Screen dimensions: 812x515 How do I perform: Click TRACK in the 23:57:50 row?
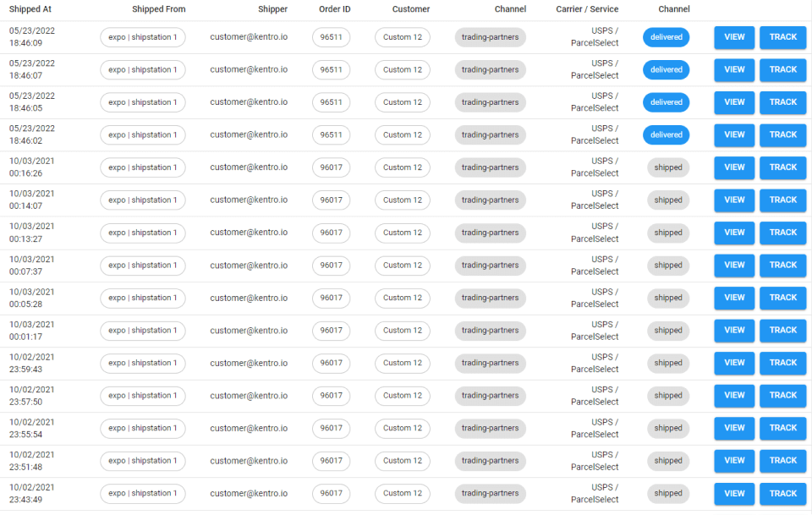(x=782, y=396)
